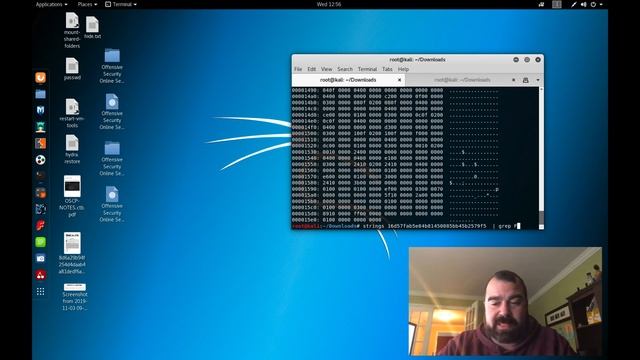Open the volume control in top bar
The image size is (640, 360).
(x=583, y=4)
